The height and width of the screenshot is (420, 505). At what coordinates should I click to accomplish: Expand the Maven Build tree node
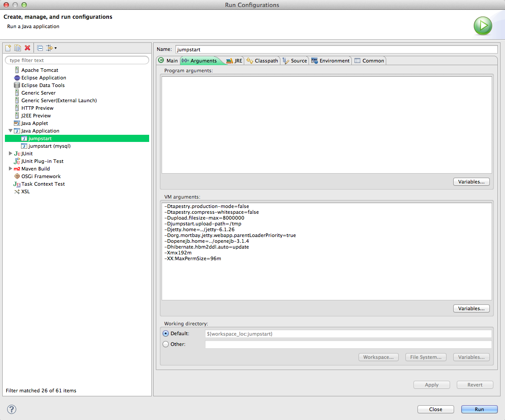[10, 169]
